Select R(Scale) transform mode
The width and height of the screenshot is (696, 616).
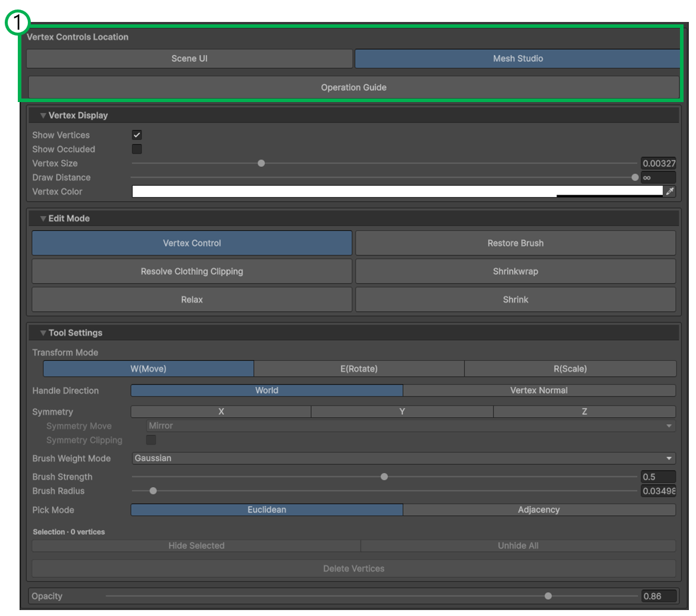(x=570, y=369)
